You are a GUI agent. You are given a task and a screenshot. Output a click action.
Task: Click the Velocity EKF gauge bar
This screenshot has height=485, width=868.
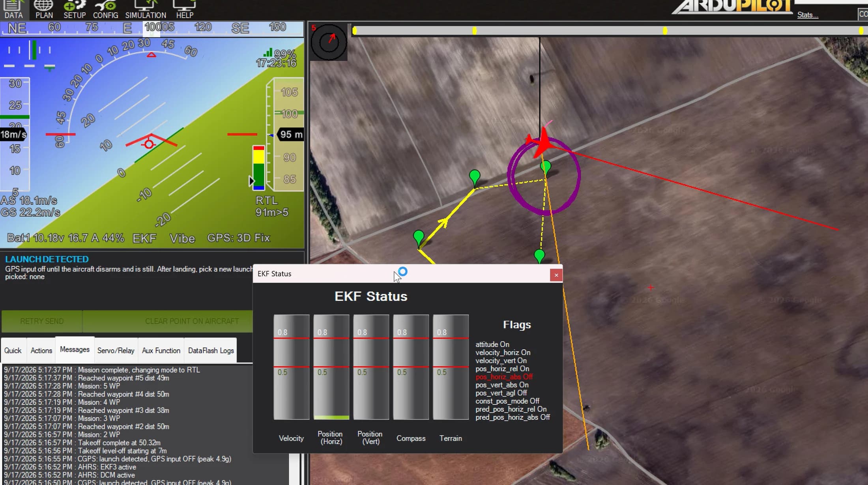point(291,367)
